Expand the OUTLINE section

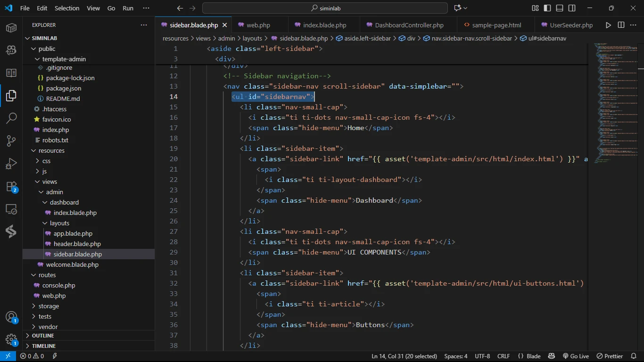click(x=43, y=336)
